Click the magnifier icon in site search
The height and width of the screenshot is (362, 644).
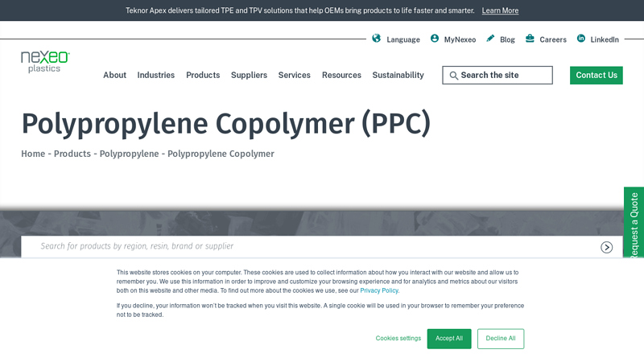[x=453, y=76]
